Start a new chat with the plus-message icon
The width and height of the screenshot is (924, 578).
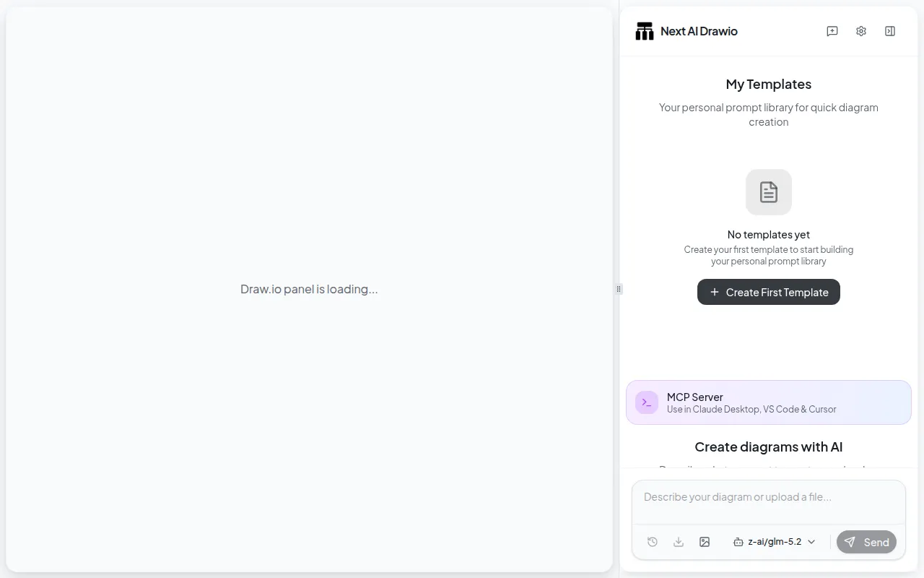(832, 31)
